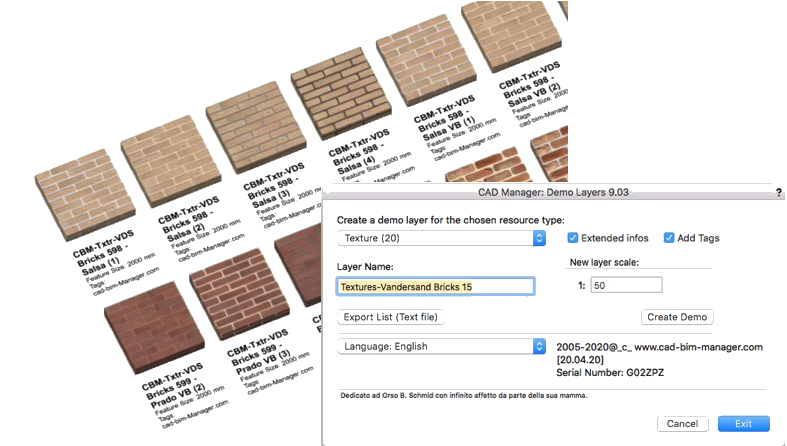Click the '[20.04.20]' date text
The image size is (787, 446).
point(580,360)
